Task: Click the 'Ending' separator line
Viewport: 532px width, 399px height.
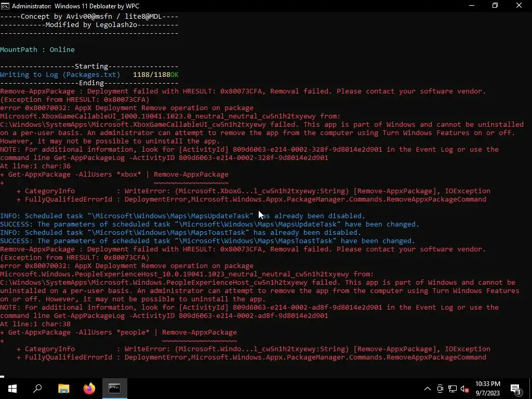Action: point(89,83)
